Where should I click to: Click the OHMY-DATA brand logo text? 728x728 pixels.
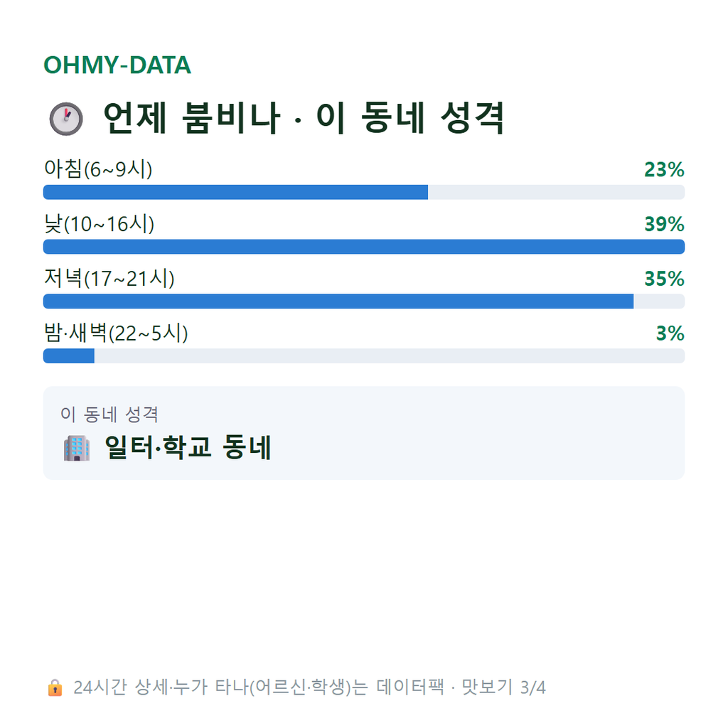coord(117,65)
